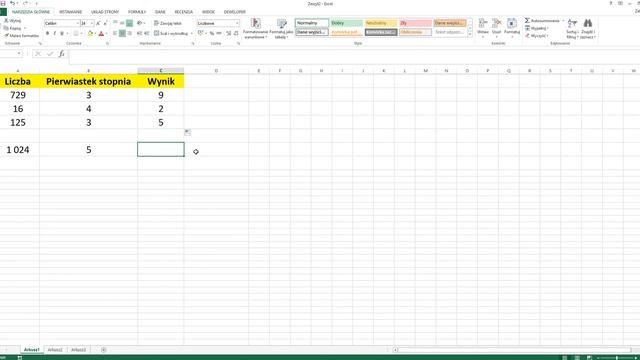Viewport: 640px width, 360px height.
Task: Increase font size
Action: point(98,23)
